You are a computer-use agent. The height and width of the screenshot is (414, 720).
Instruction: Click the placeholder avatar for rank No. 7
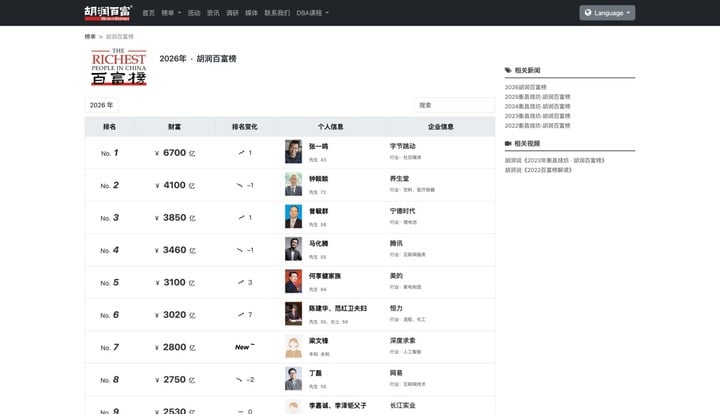pos(293,346)
